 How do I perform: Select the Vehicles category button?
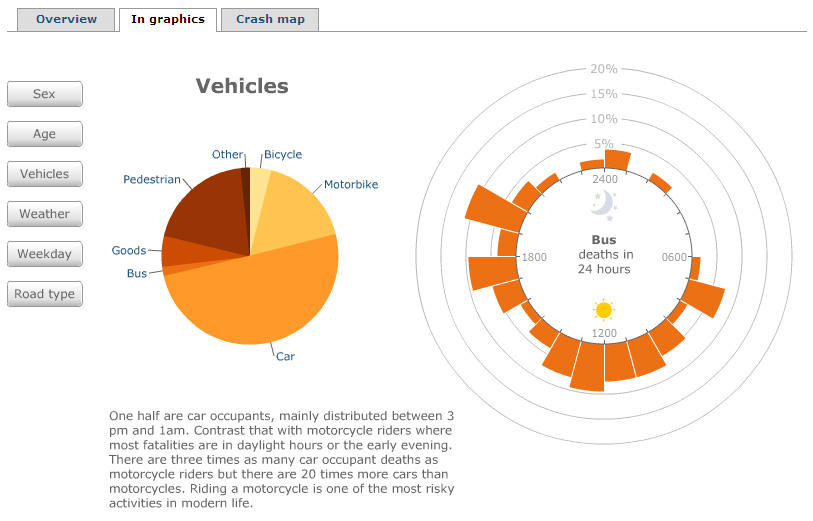pos(44,174)
